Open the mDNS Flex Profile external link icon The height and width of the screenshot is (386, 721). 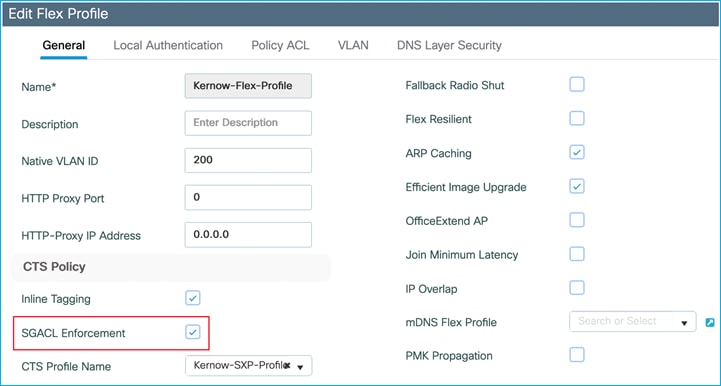(x=710, y=323)
